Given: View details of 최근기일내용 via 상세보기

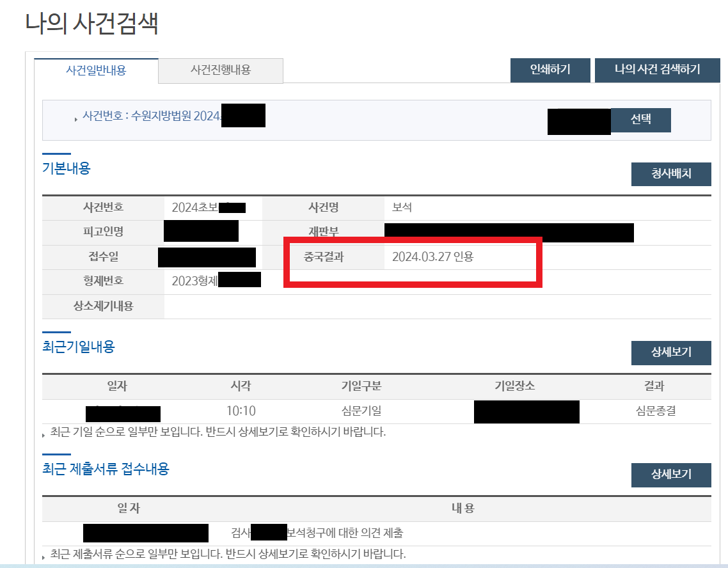Looking at the screenshot, I should 671,352.
